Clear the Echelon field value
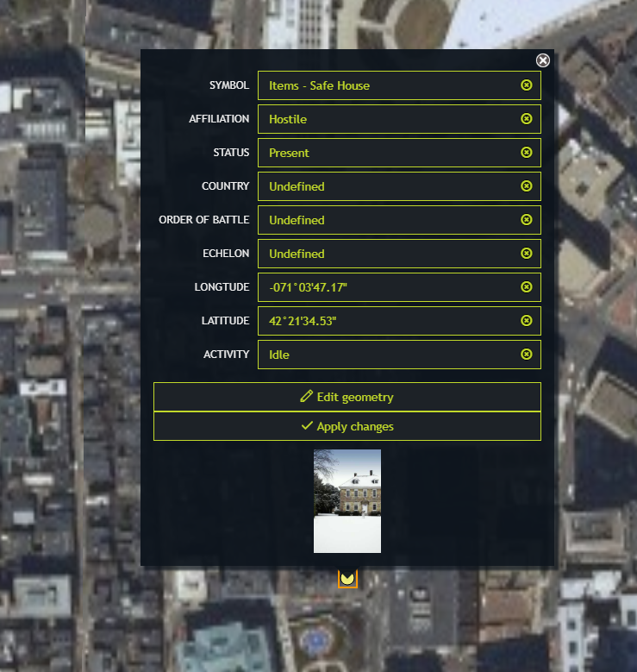The height and width of the screenshot is (672, 637). click(526, 254)
